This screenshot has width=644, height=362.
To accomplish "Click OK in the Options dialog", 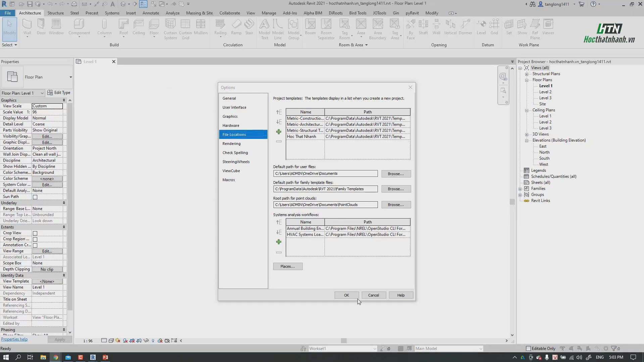I will (346, 295).
